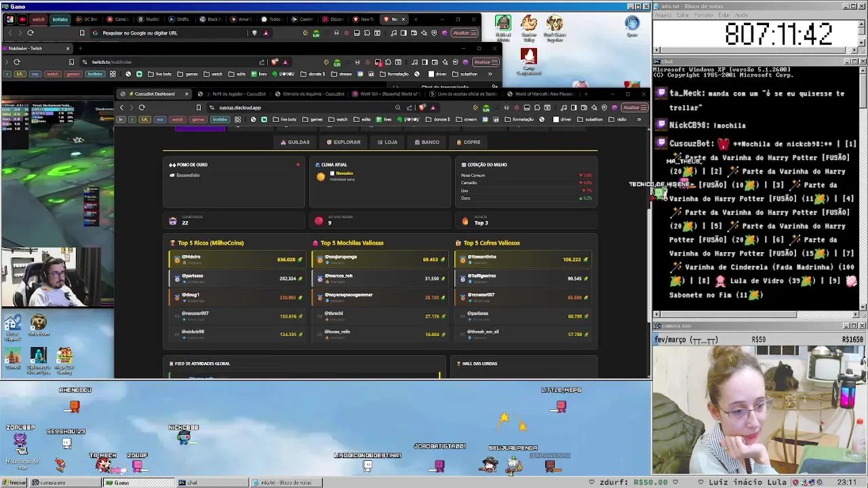This screenshot has width=868, height=488.
Task: Open Stardew Valley desktop shortcut
Action: (x=529, y=28)
